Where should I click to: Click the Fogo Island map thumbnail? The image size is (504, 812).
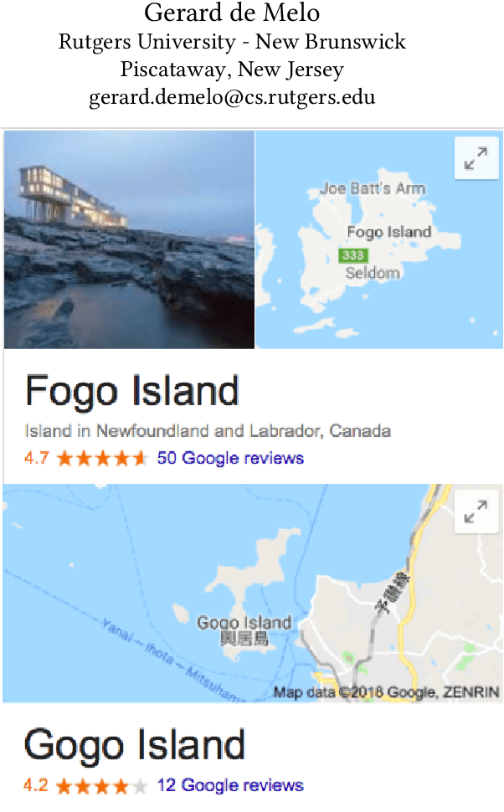point(379,239)
